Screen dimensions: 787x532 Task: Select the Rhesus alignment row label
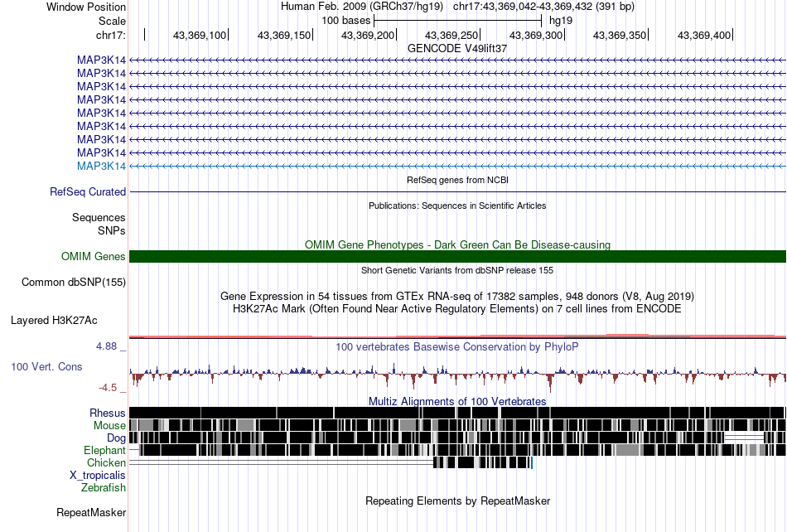(x=107, y=413)
